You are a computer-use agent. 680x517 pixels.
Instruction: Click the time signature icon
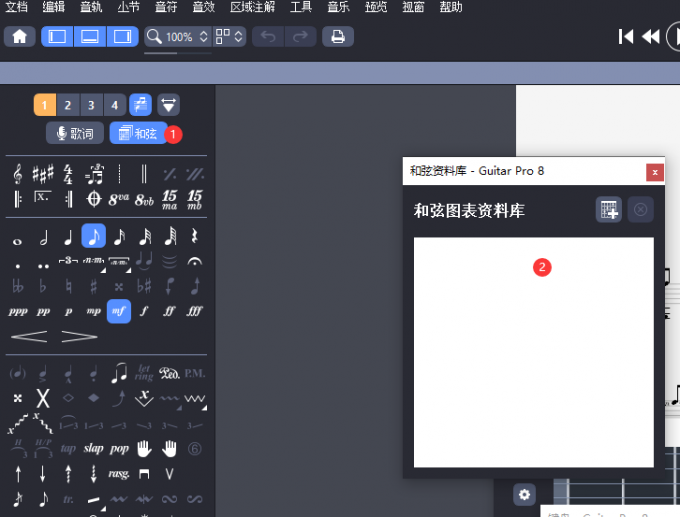[68, 174]
